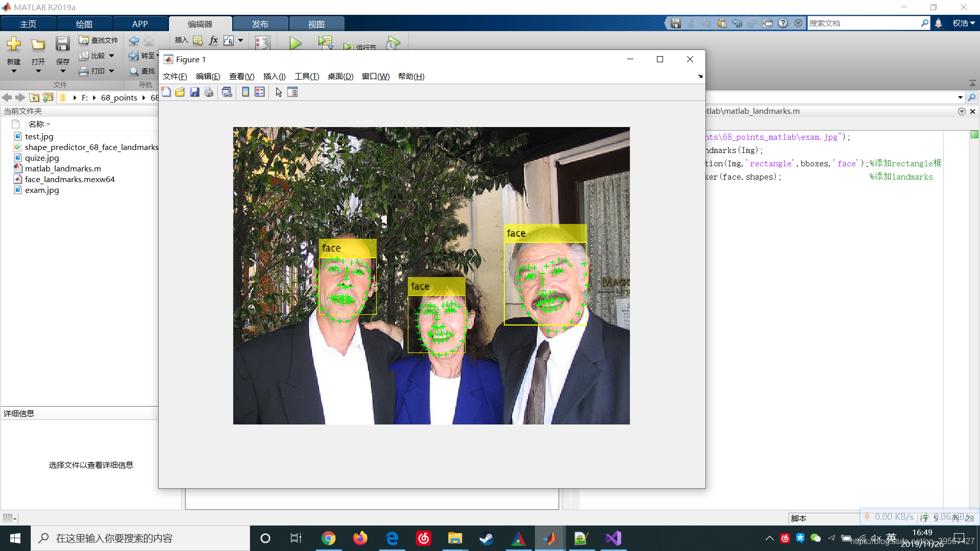Open Chrome from the Windows taskbar
The height and width of the screenshot is (551, 980).
329,538
